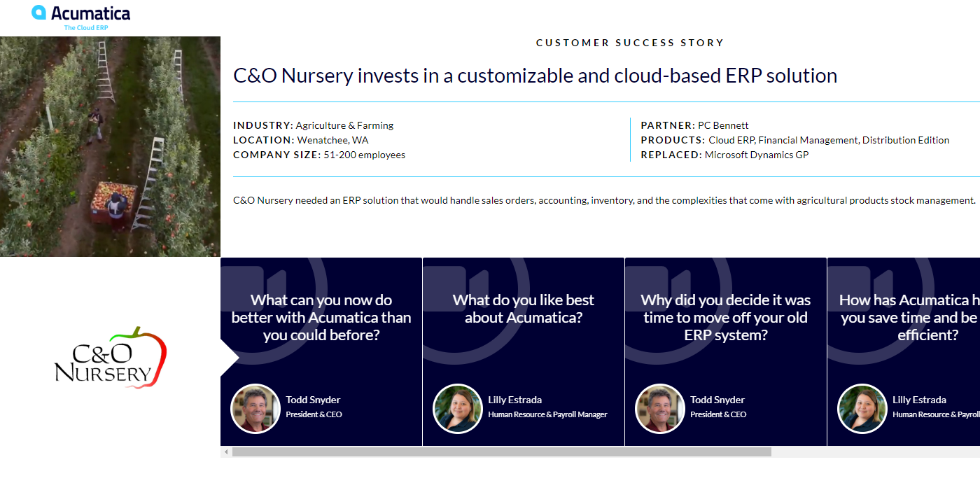Click the scrollbar's left arrow button
Screen dimensions: 980x490
[x=226, y=452]
